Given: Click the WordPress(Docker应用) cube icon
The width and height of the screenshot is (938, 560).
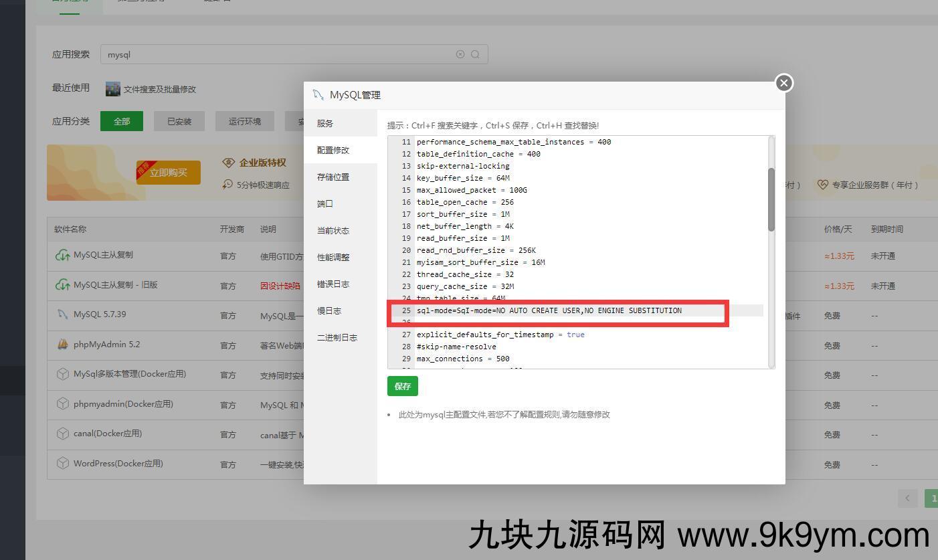Looking at the screenshot, I should (x=62, y=463).
